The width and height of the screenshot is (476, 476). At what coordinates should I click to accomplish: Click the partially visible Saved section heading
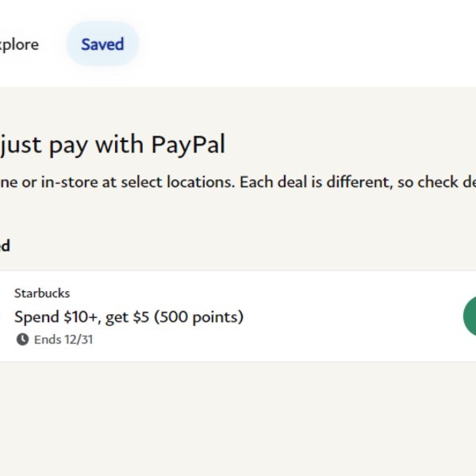point(5,246)
